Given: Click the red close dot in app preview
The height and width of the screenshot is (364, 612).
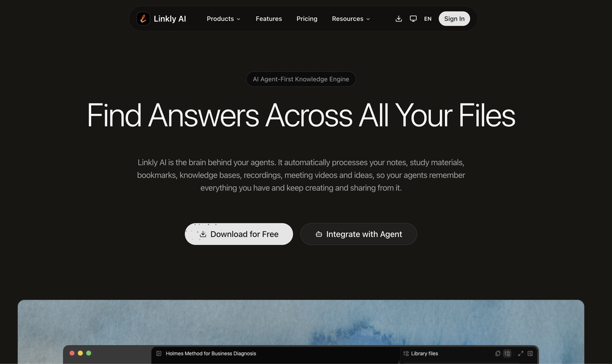Looking at the screenshot, I should tap(72, 353).
